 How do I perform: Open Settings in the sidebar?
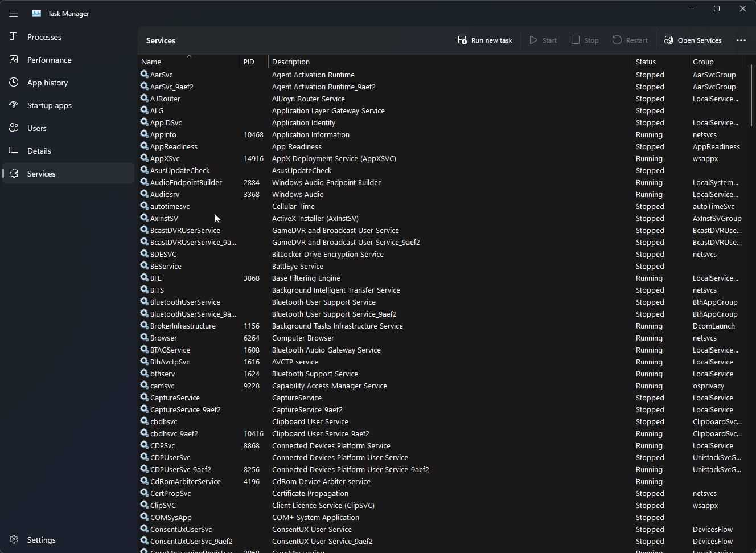tap(68, 539)
